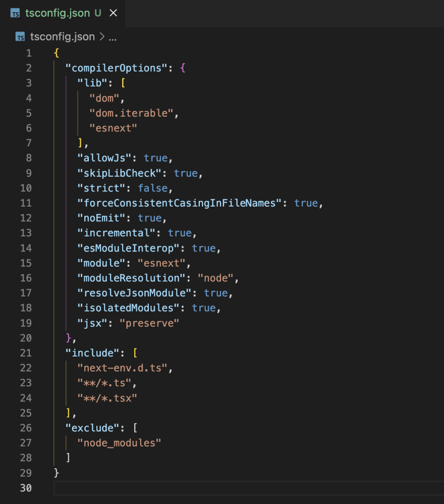444x504 pixels.
Task: Click the closing brace on line 29
Action: [57, 473]
